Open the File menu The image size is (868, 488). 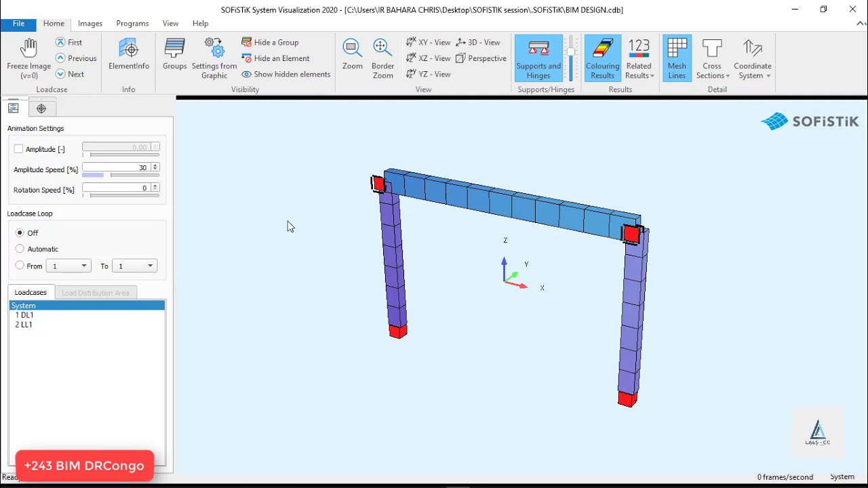(18, 24)
